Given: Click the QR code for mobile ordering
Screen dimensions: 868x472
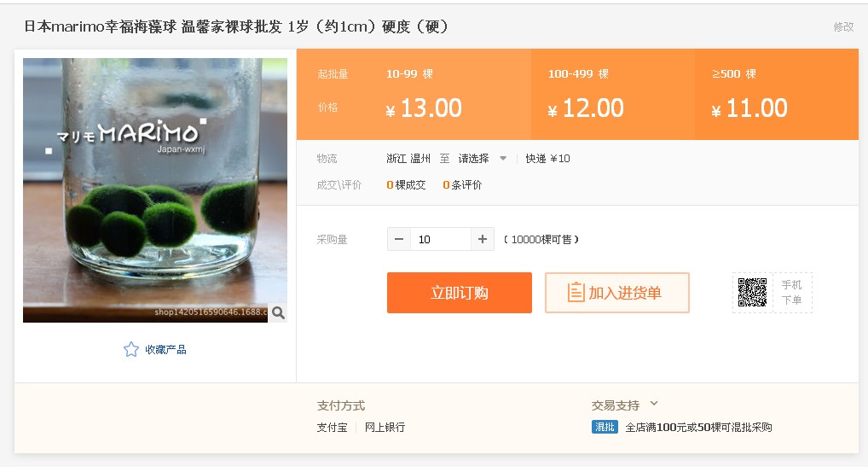Looking at the screenshot, I should click(x=752, y=293).
